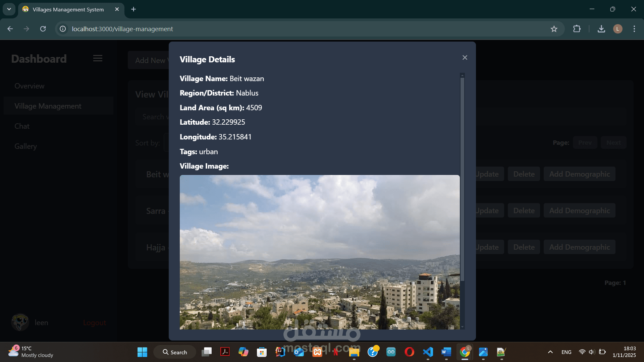The width and height of the screenshot is (644, 362).
Task: Click Delete button for Sarra village
Action: tap(524, 210)
